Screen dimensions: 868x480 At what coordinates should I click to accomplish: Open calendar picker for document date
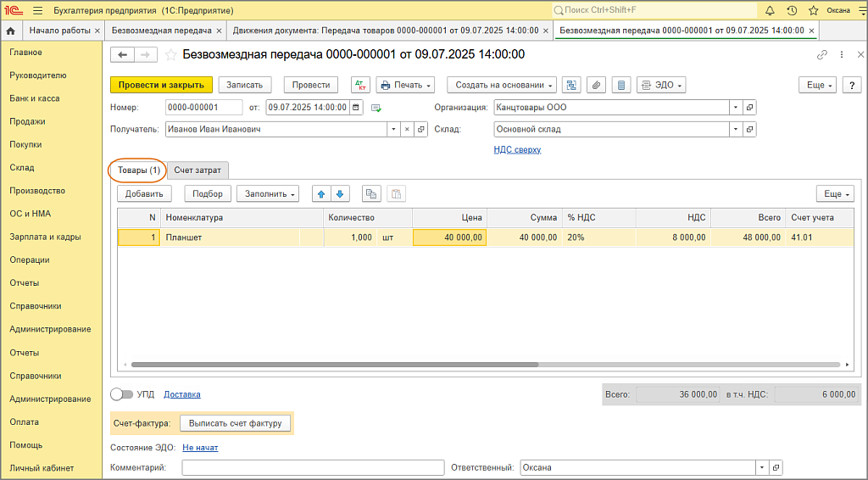point(356,108)
